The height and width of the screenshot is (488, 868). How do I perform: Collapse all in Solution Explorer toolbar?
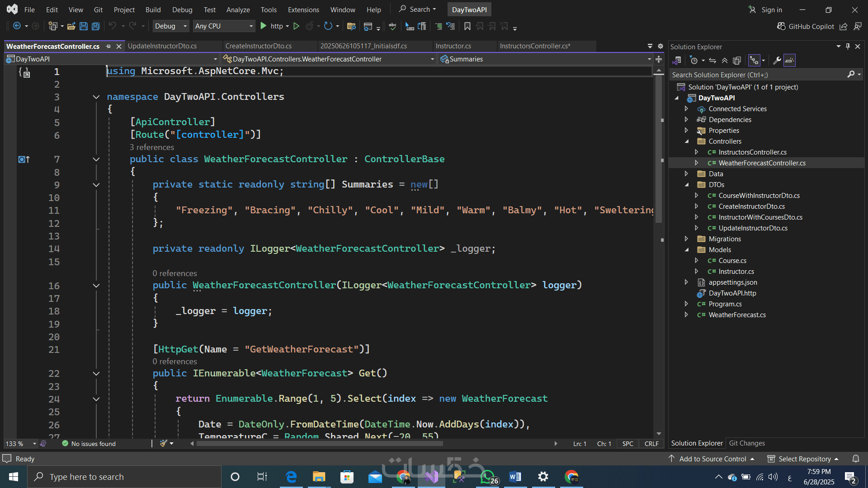(725, 61)
